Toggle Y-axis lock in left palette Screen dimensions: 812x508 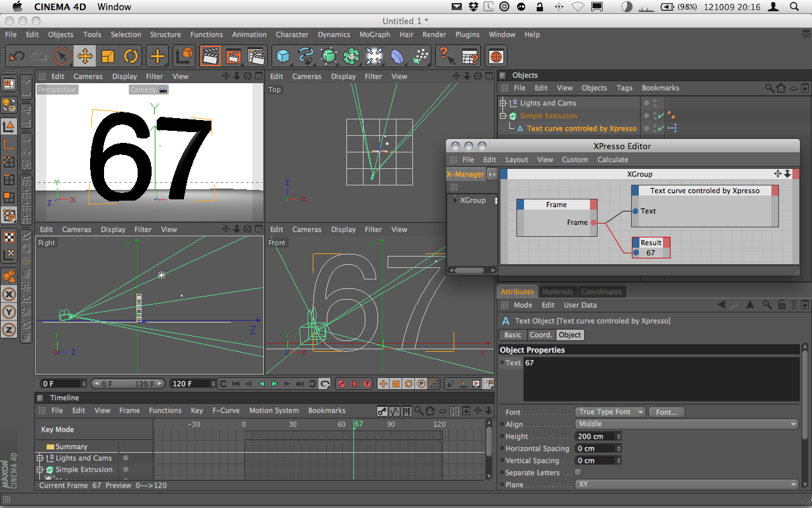(10, 312)
